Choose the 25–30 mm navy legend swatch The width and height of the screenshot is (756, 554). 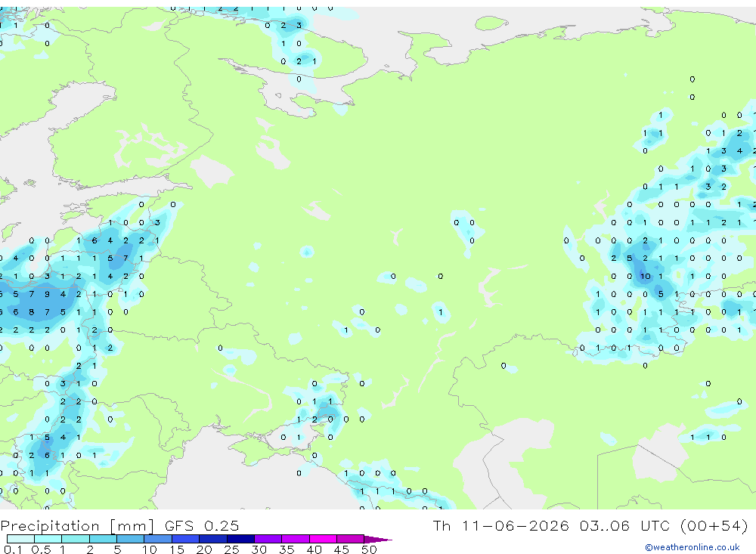pos(240,539)
